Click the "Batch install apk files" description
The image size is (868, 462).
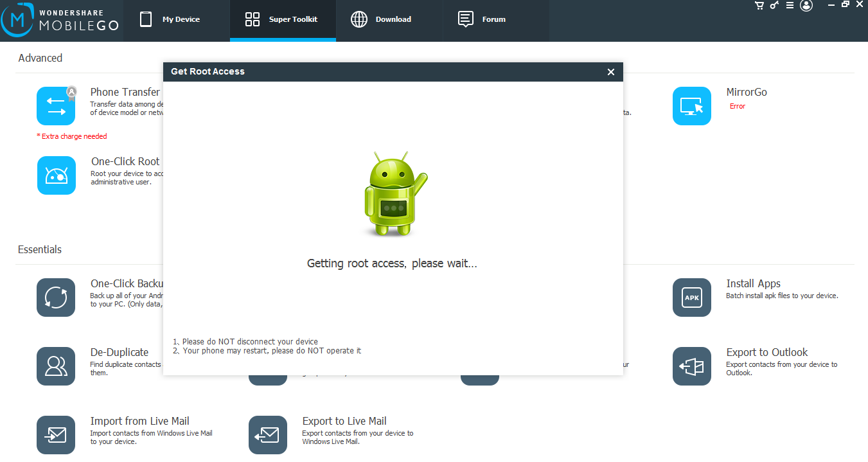(782, 296)
